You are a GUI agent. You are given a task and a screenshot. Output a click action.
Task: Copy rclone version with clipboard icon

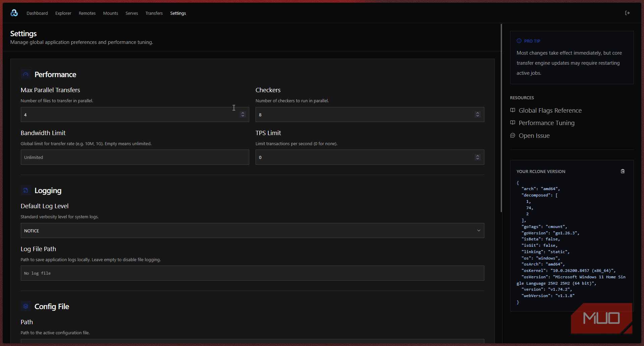point(623,171)
